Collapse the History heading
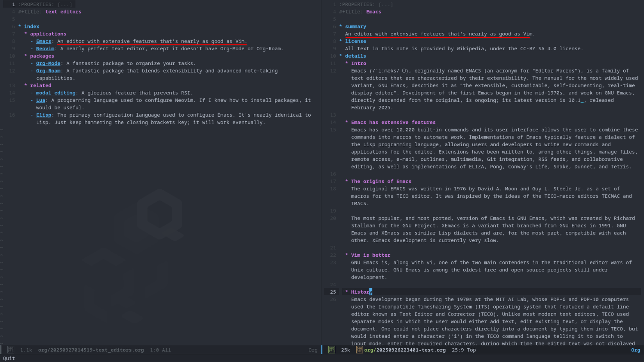 pyautogui.click(x=360, y=292)
